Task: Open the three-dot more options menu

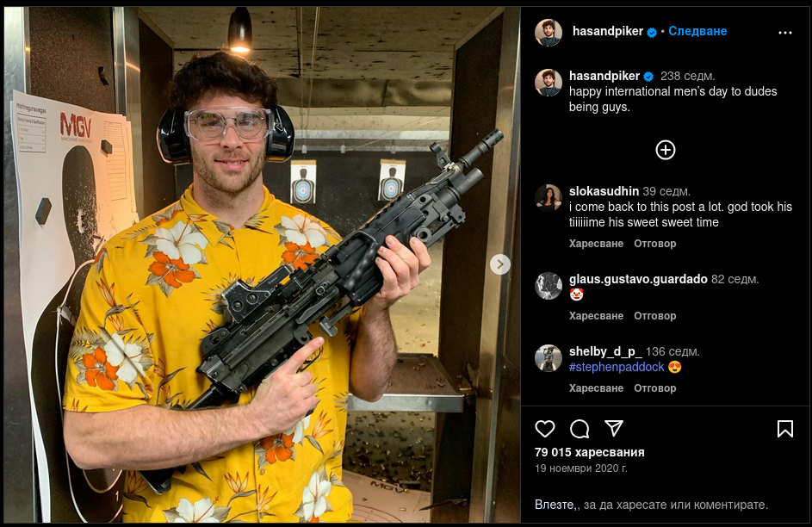Action: coord(785,33)
